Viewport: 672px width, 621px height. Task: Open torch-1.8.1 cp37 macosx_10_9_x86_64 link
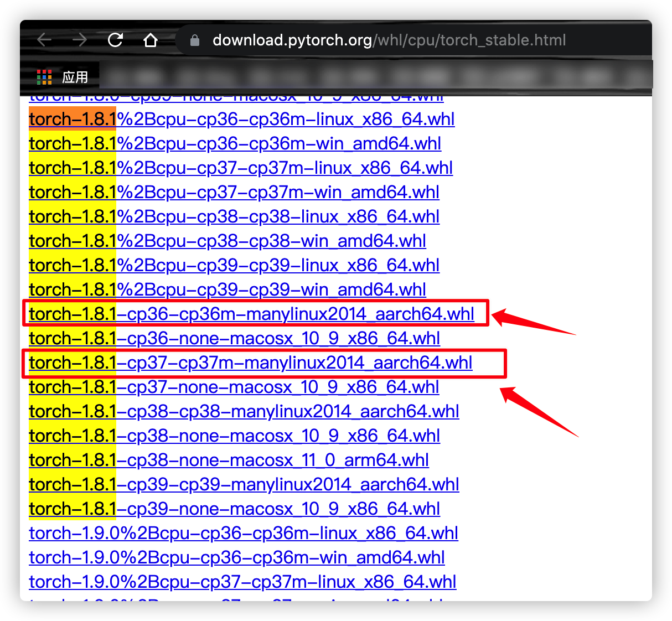coord(234,387)
